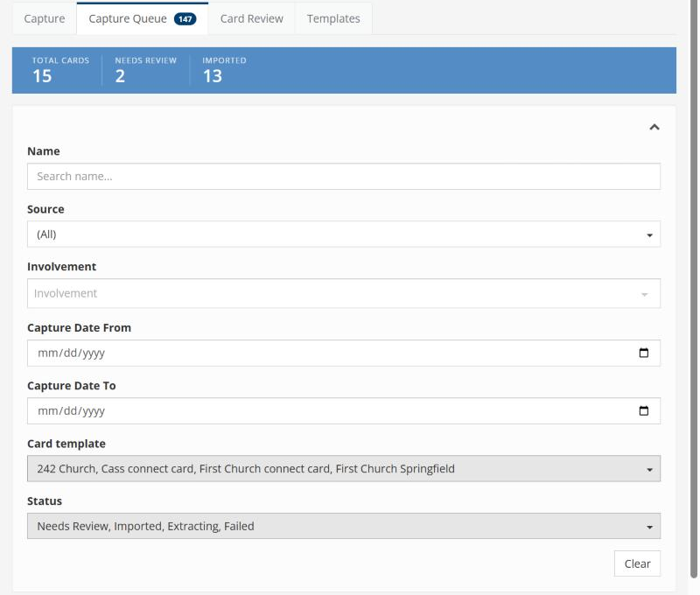Open calendar picker for Capture Date To

tap(644, 410)
